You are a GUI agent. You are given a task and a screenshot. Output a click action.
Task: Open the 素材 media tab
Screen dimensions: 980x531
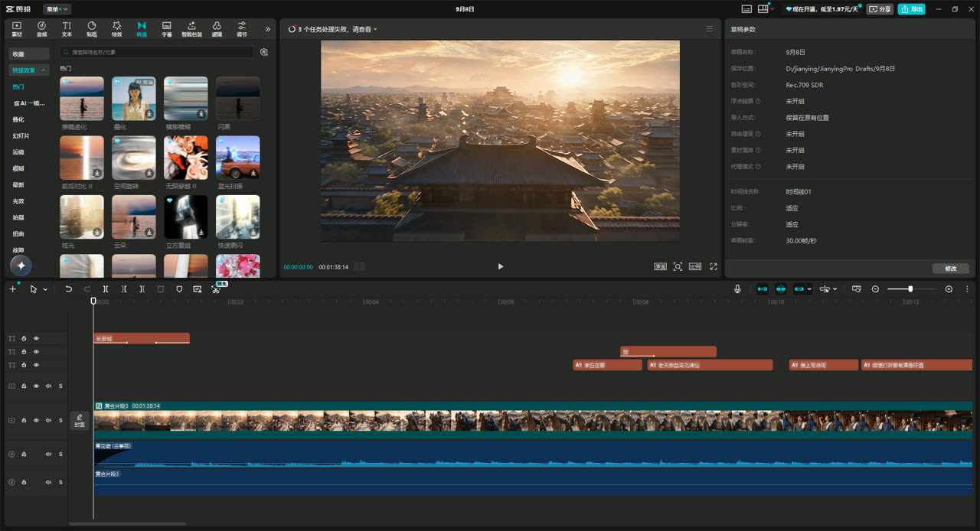(x=17, y=29)
